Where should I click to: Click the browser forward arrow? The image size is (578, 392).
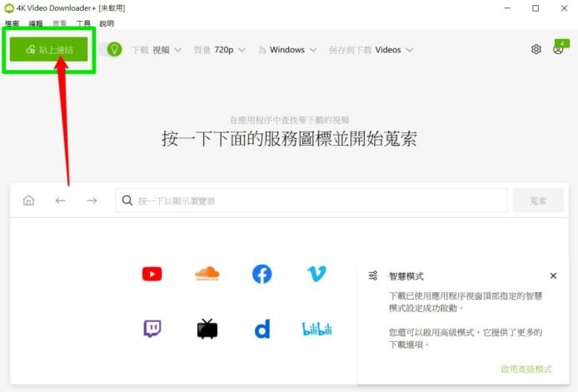point(92,201)
